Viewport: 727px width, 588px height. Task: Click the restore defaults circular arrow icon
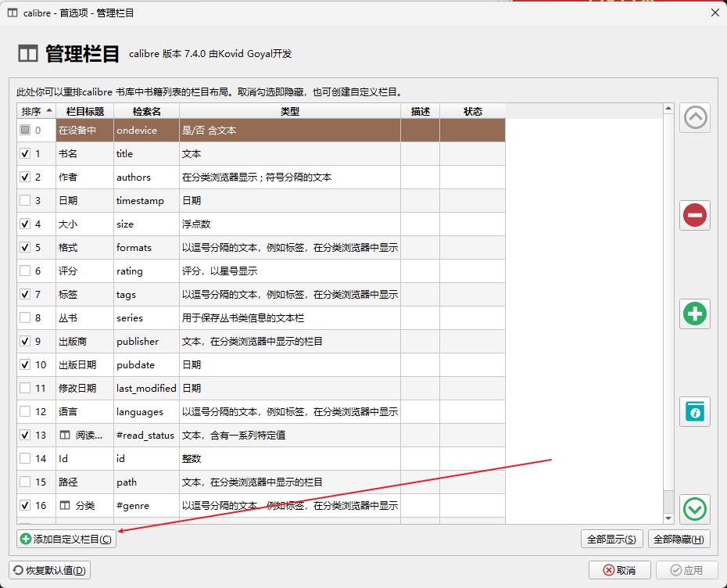pos(18,570)
